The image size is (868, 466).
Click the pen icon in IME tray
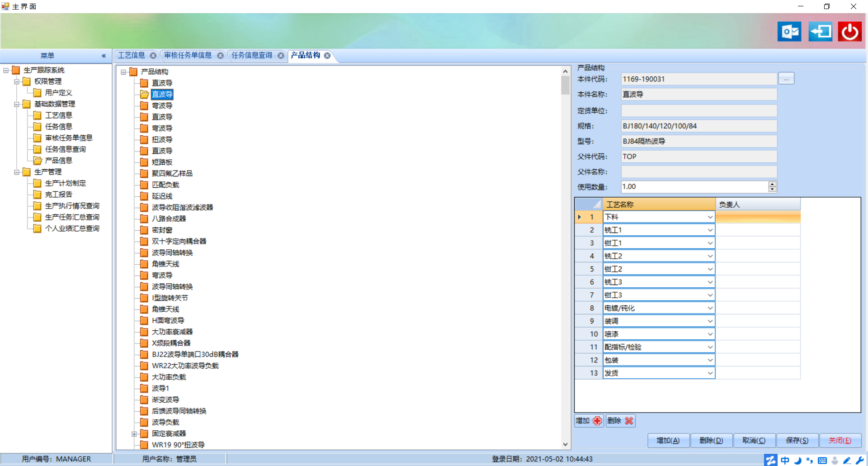pos(847,460)
